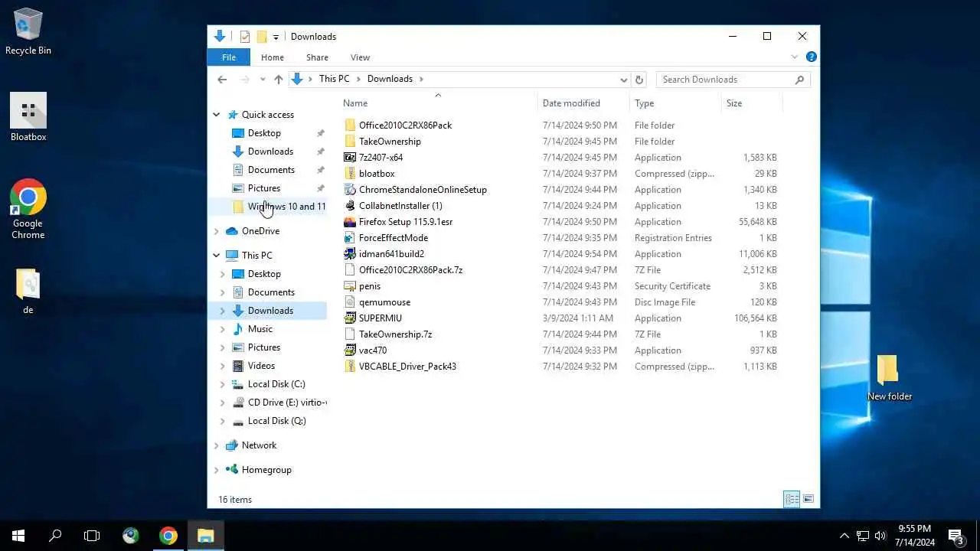The width and height of the screenshot is (980, 551).
Task: Select the New folder desktop icon
Action: (889, 378)
